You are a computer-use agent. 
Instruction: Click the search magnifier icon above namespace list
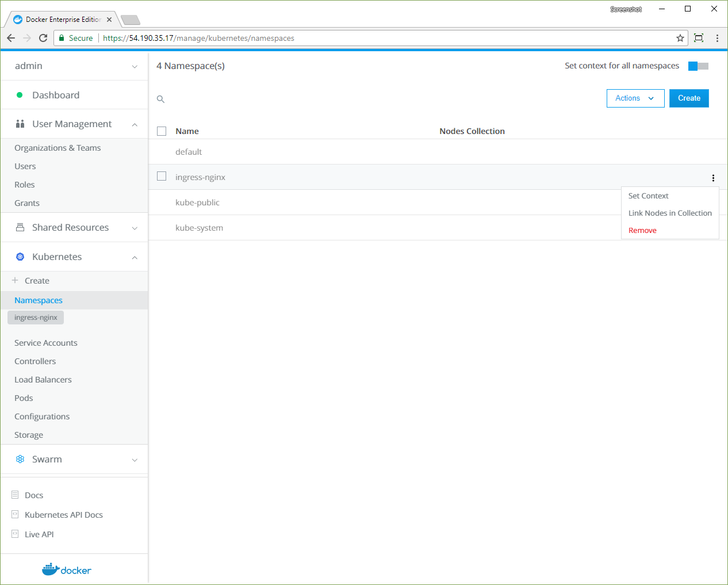coord(161,100)
